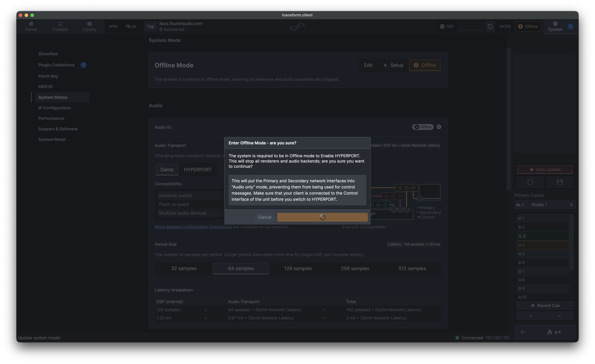
Task: Select cue Q 3 in cue list
Action: [x=542, y=236]
